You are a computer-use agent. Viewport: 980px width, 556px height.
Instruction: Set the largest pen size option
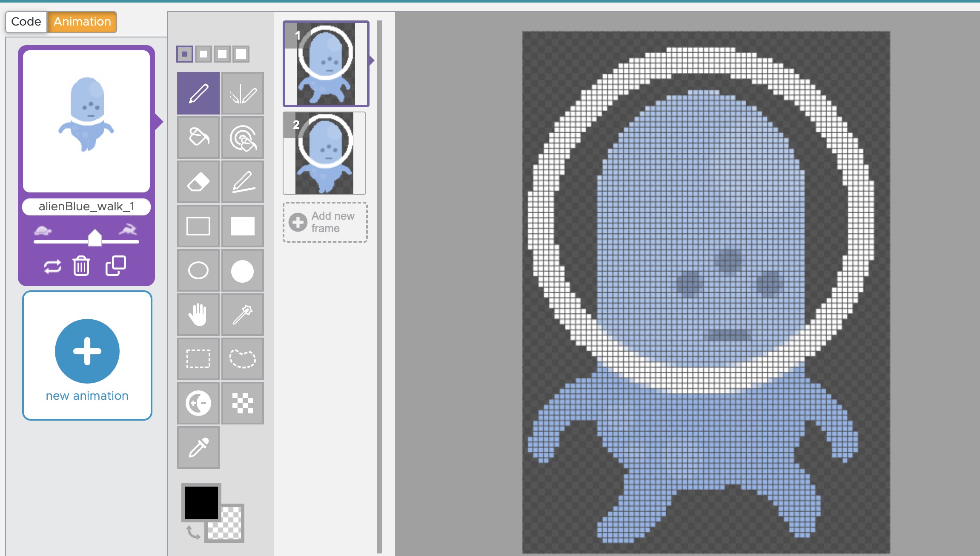coord(241,54)
